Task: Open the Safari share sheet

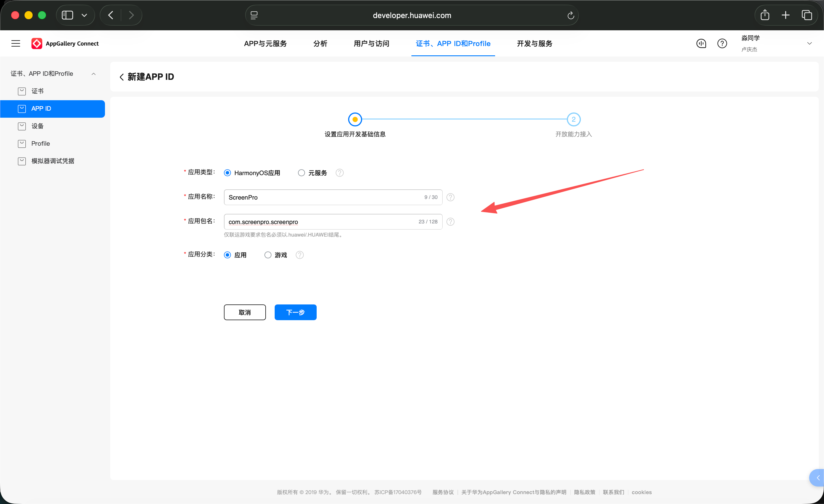Action: point(765,15)
